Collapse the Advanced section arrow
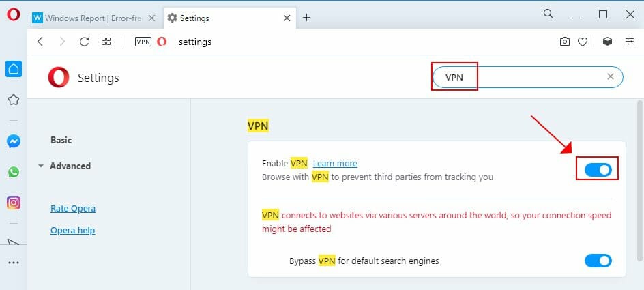644x290 pixels. (41, 166)
